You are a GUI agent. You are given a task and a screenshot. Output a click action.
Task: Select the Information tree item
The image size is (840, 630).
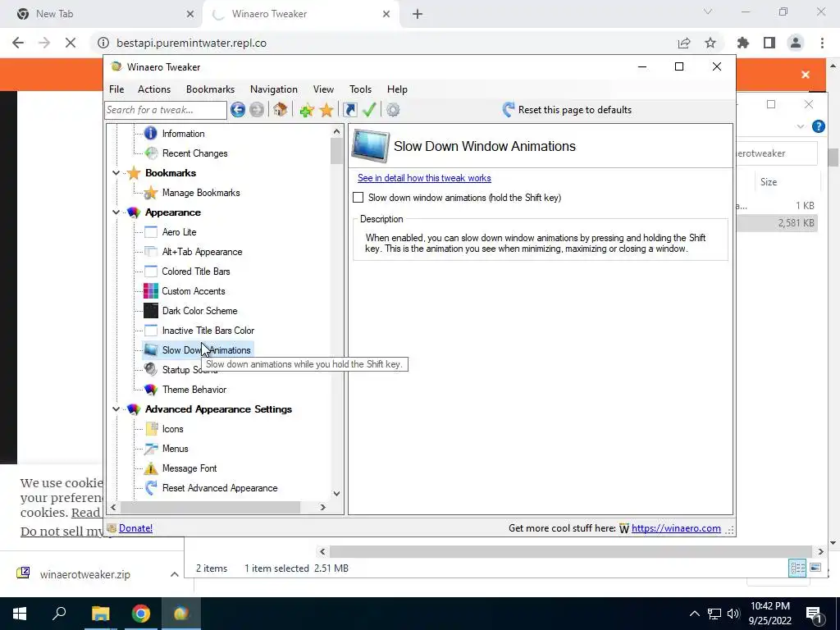[183, 134]
